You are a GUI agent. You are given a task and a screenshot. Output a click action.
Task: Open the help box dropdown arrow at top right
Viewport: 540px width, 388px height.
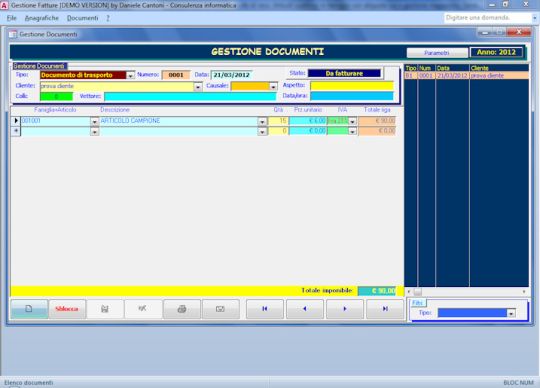pos(535,18)
